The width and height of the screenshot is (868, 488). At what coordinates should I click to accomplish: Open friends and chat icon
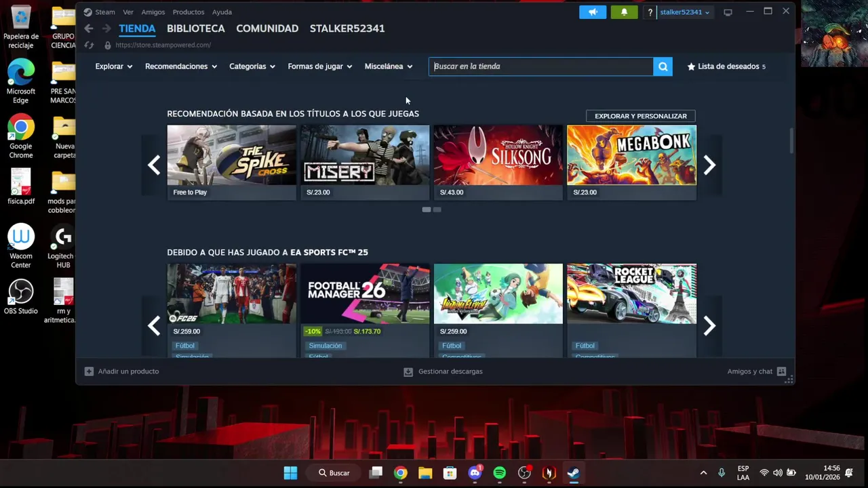coord(781,371)
